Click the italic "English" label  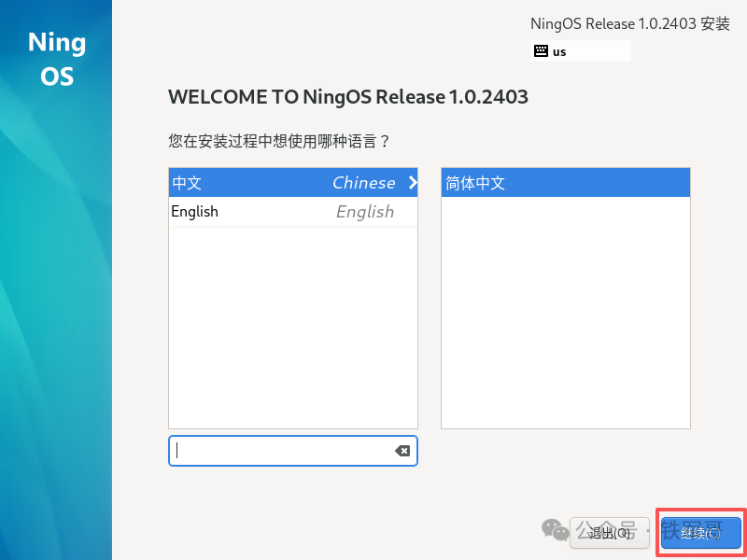click(365, 212)
